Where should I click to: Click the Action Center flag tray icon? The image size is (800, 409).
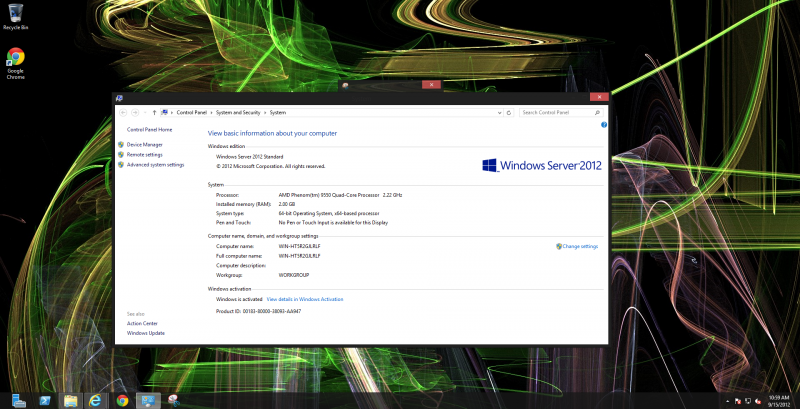point(738,401)
